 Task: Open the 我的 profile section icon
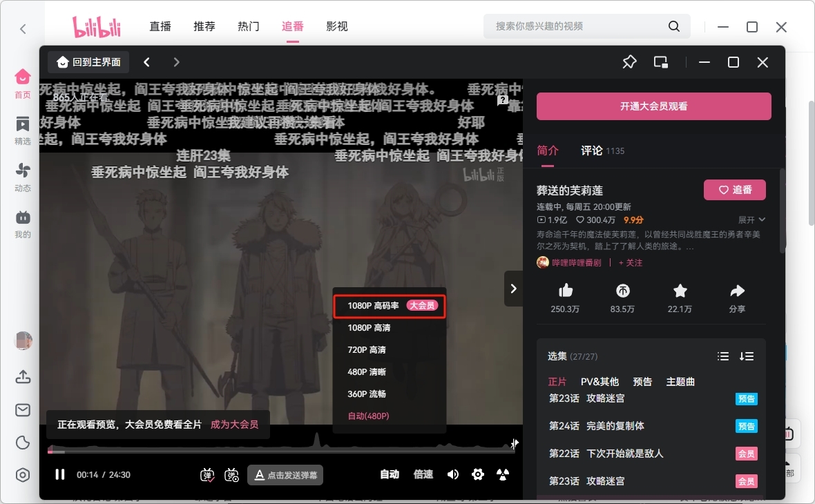[22, 217]
